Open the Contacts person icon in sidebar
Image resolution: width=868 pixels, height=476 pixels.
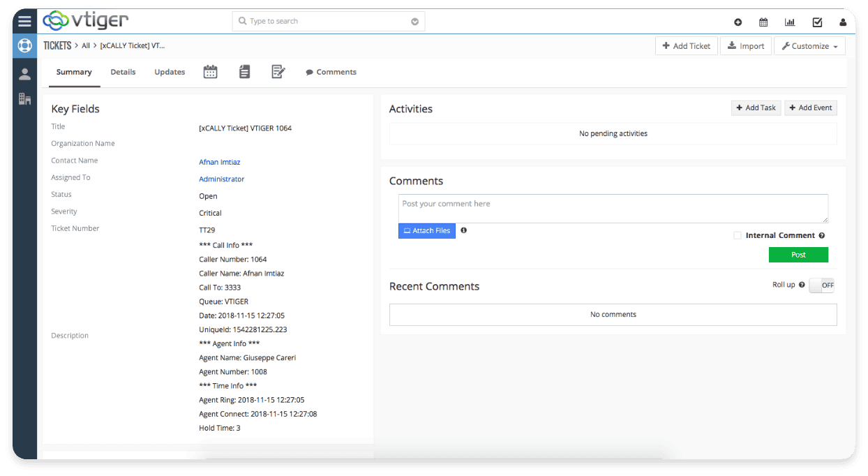(24, 73)
